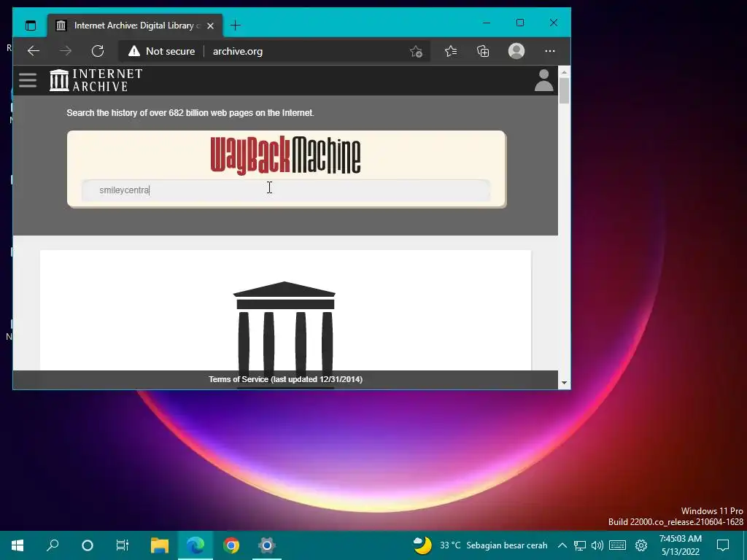Open the notification center
This screenshot has height=560, width=747.
[x=723, y=545]
